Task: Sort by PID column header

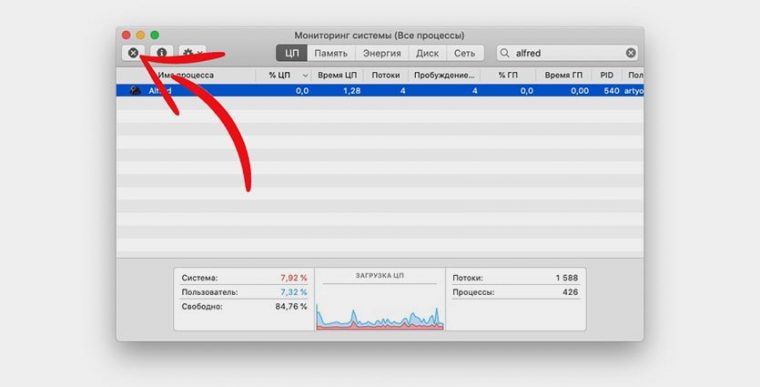Action: coord(606,75)
